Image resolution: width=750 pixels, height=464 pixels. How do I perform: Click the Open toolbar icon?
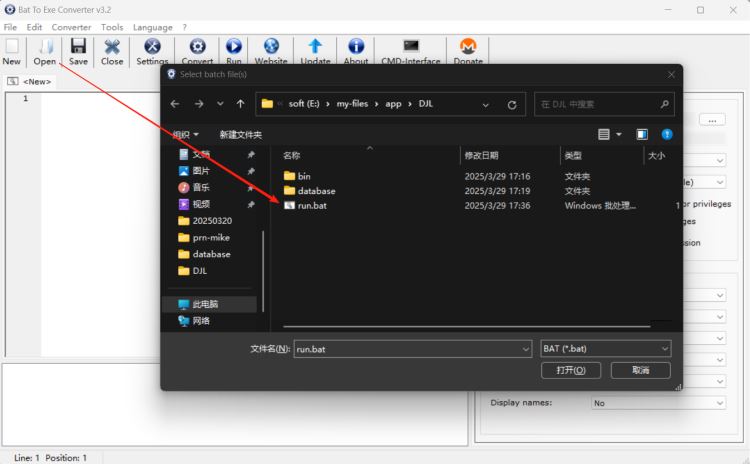45,46
